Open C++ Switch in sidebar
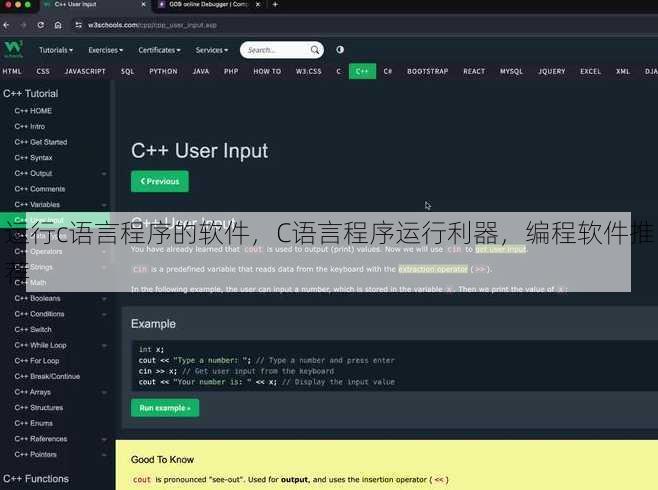Image resolution: width=658 pixels, height=490 pixels. (x=33, y=329)
